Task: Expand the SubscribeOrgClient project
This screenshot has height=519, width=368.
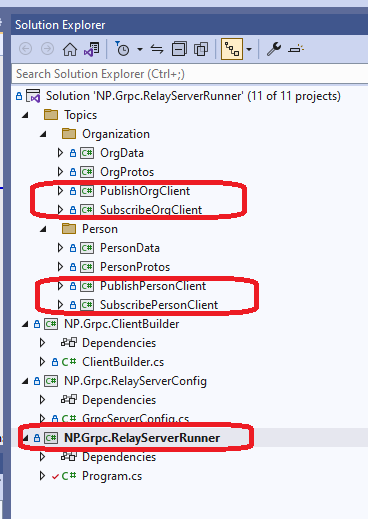Action: tap(60, 210)
